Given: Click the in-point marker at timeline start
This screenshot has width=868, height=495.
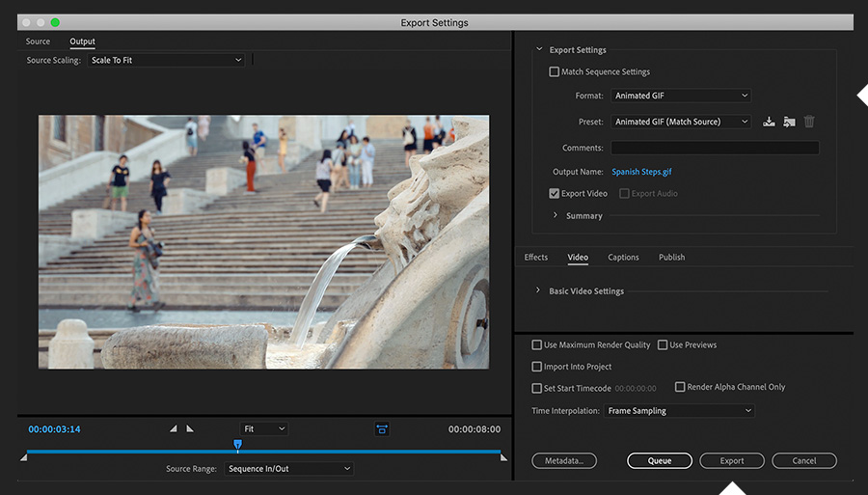Looking at the screenshot, I should 24,457.
